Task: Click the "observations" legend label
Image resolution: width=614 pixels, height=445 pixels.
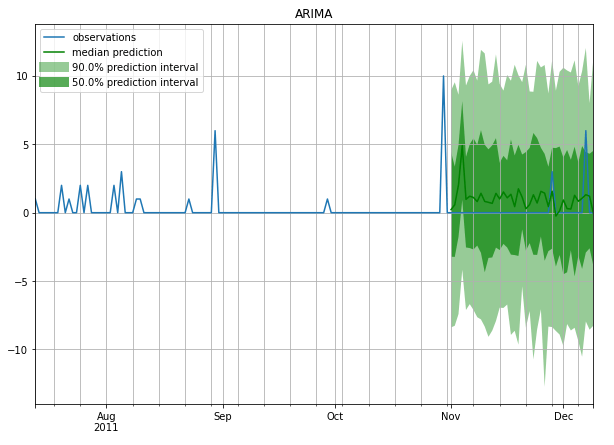Action: (104, 38)
